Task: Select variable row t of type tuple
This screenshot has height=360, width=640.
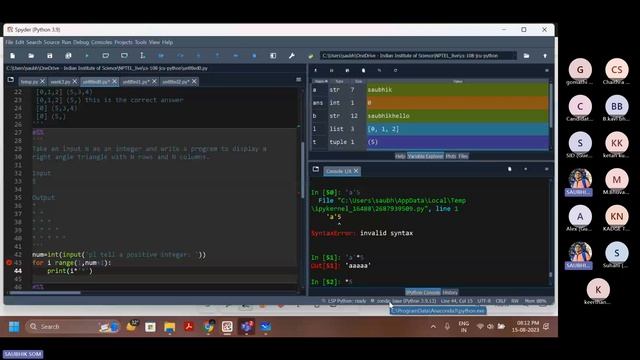Action: [x=430, y=142]
